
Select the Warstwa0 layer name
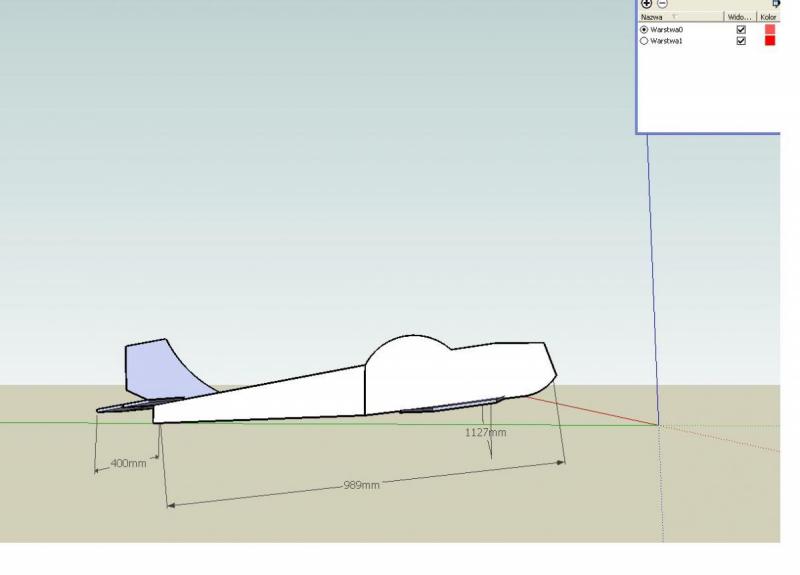666,30
